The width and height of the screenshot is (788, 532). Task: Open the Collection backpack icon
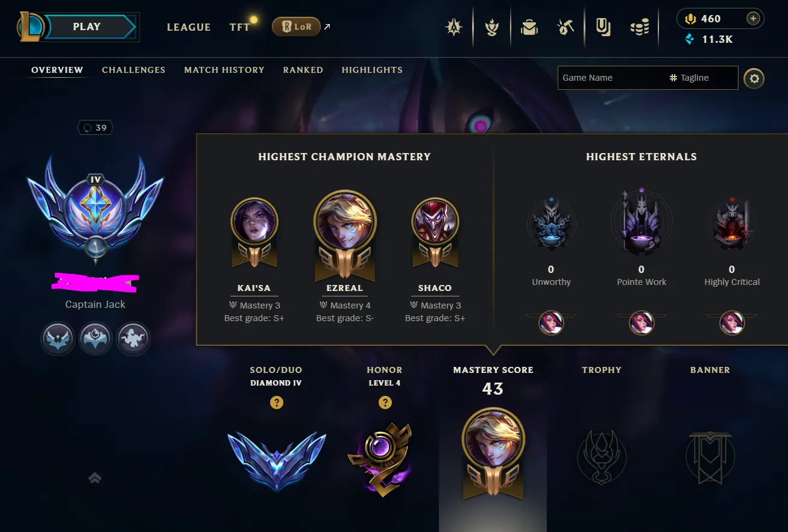click(529, 27)
